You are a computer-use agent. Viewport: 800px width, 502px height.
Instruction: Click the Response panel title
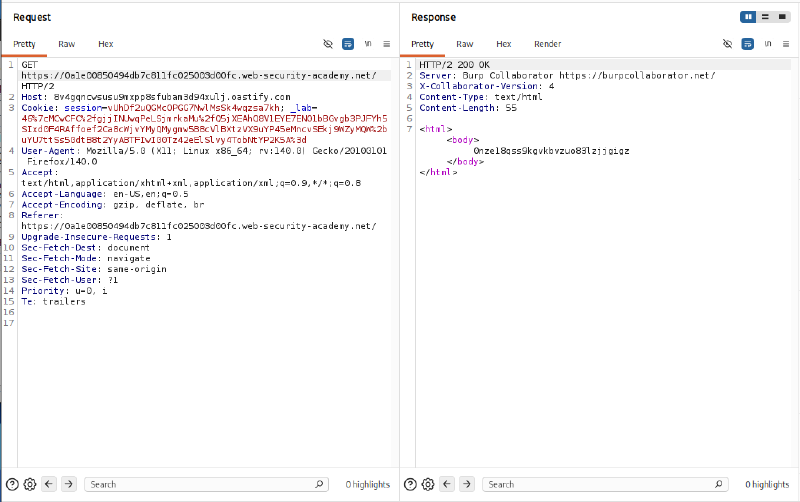point(433,17)
